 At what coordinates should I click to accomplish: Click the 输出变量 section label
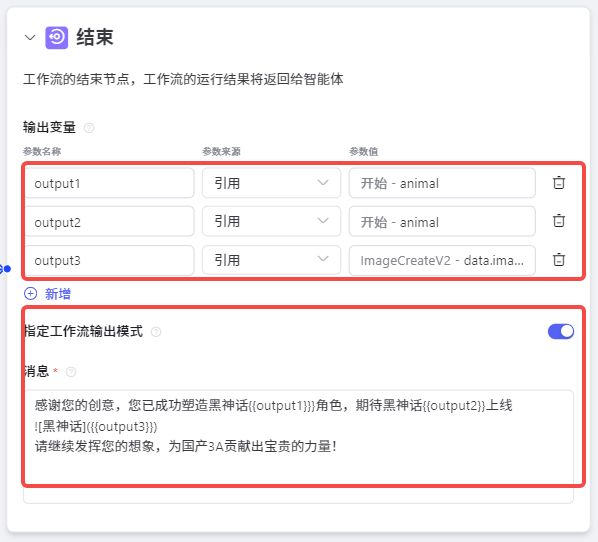point(49,127)
